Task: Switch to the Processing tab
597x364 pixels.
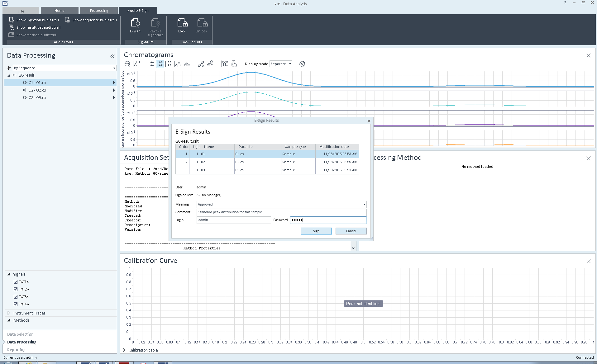Action: point(99,11)
